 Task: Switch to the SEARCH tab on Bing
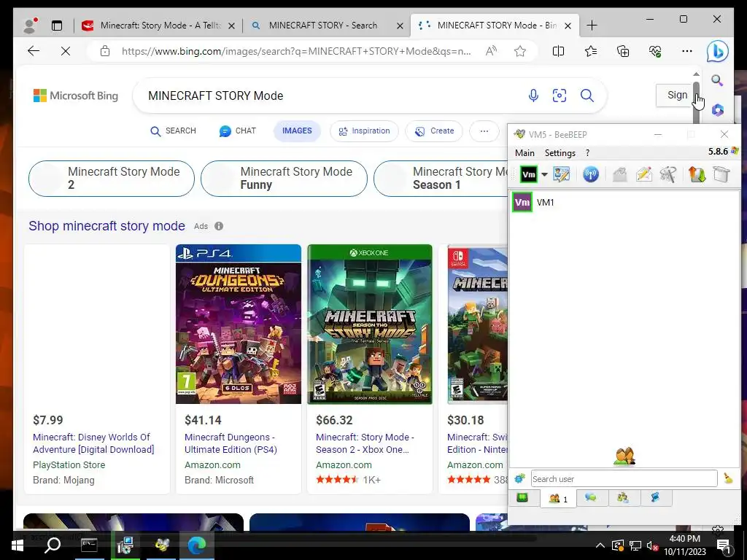coord(173,131)
